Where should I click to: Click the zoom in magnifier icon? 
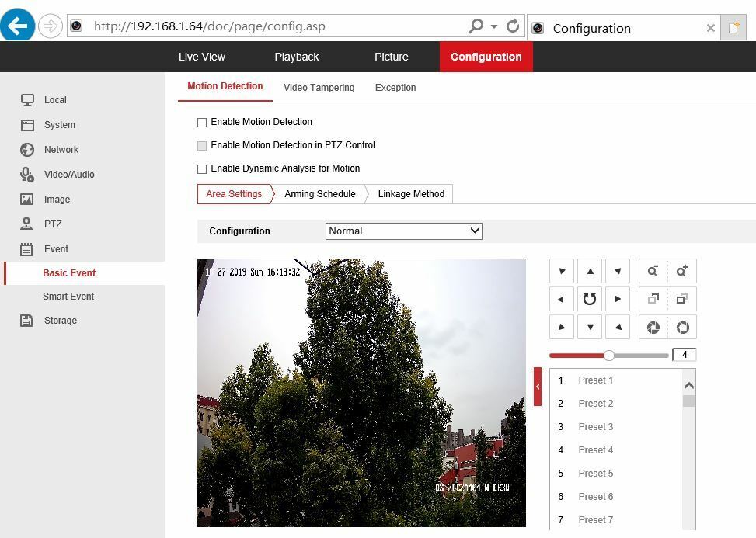(x=681, y=271)
